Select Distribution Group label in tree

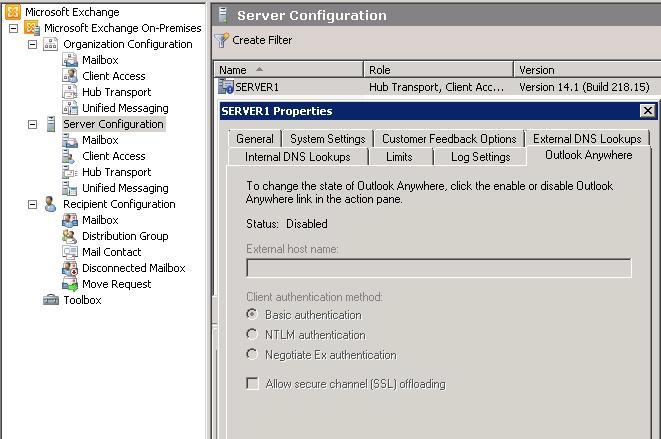point(125,236)
